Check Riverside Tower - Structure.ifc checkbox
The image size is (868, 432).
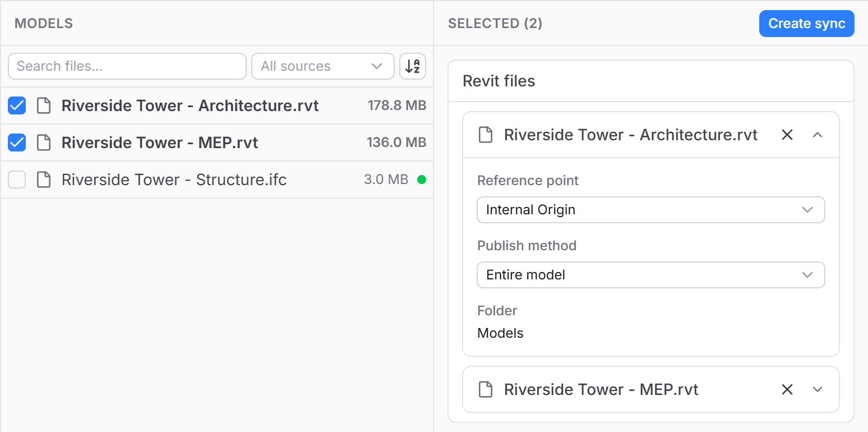17,180
